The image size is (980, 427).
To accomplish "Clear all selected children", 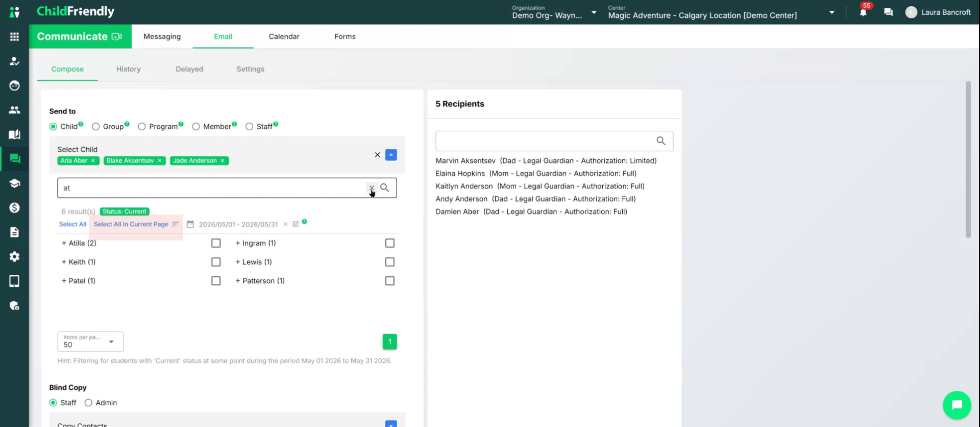I will (377, 155).
